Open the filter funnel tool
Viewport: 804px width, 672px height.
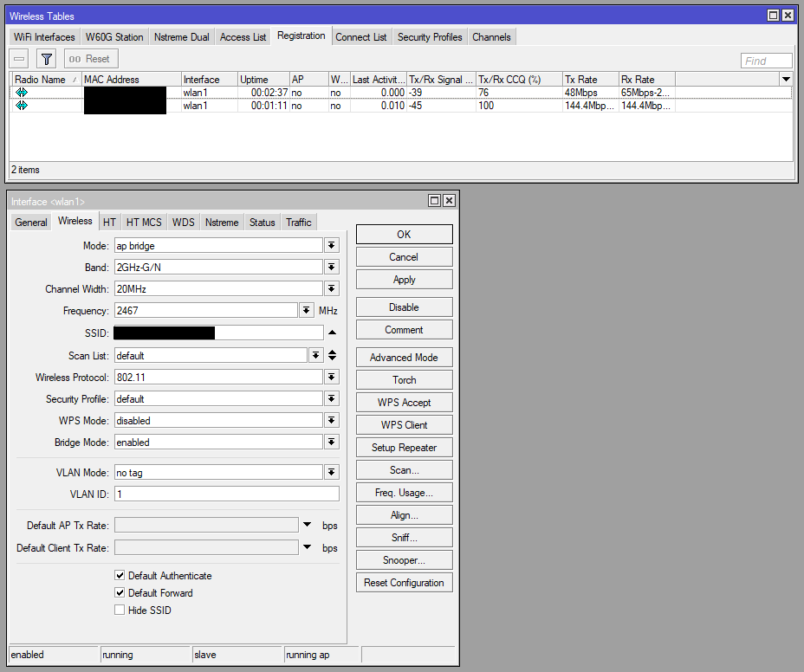click(x=46, y=59)
